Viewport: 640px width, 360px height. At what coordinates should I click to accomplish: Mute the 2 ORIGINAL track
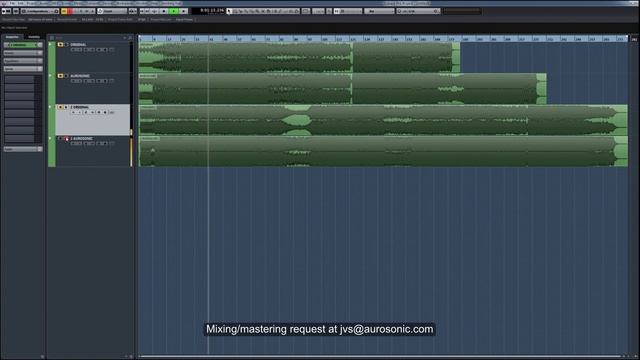pos(60,107)
